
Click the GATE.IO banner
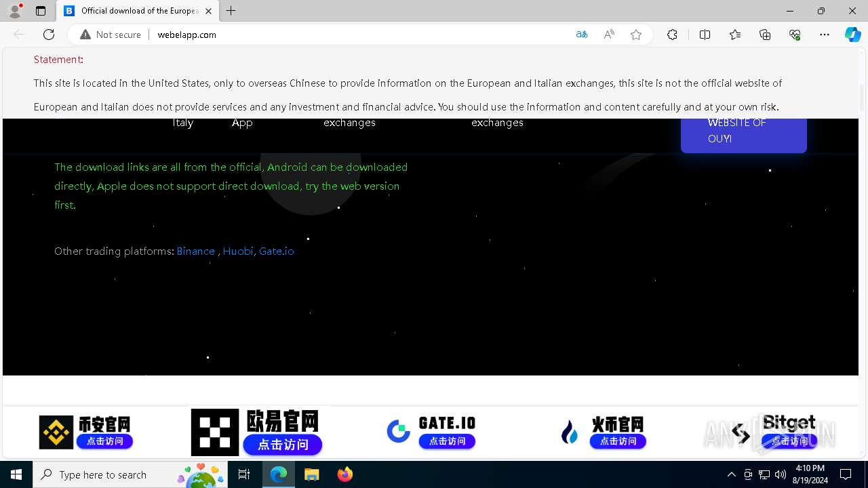click(431, 432)
